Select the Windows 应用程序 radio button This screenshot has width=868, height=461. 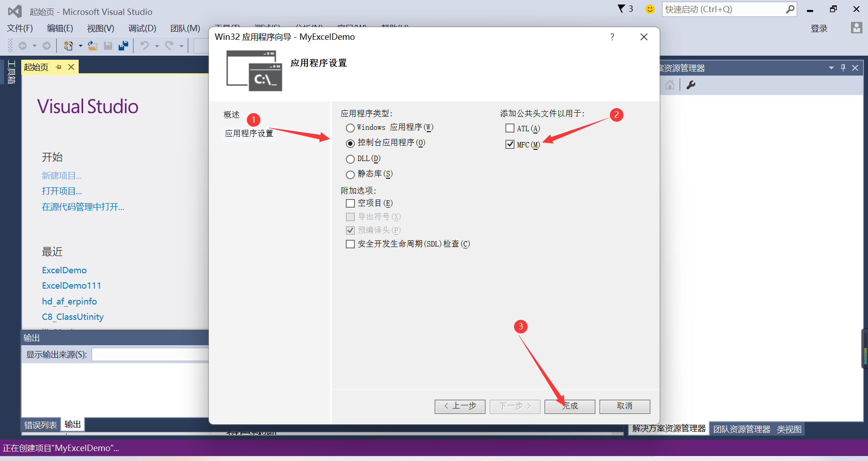pyautogui.click(x=350, y=128)
